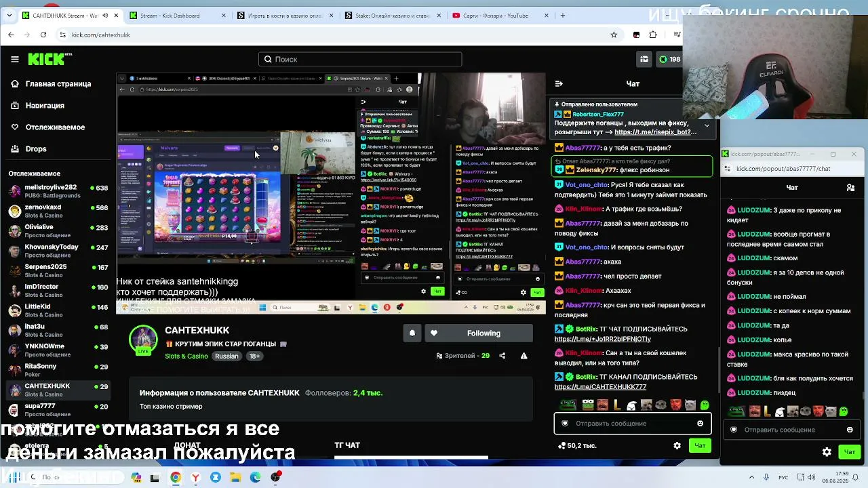Bookmark this page with the star
The height and width of the screenshot is (488, 868).
pos(614,35)
